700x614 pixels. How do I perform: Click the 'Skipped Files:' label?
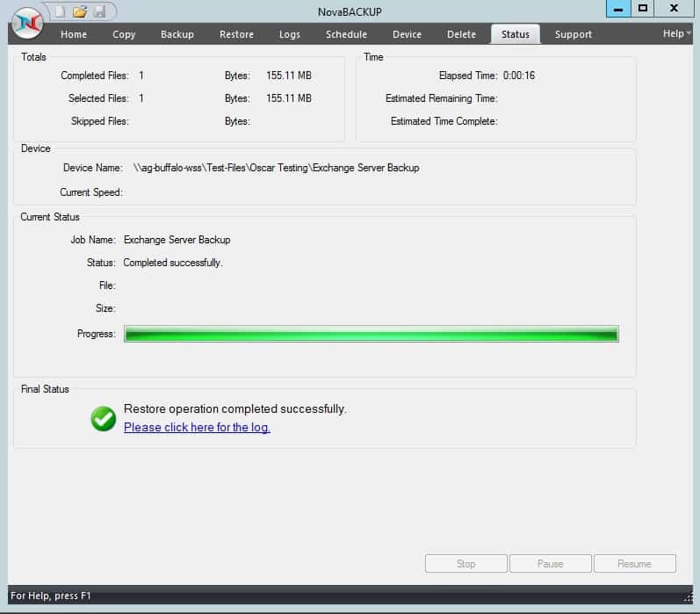click(x=100, y=121)
